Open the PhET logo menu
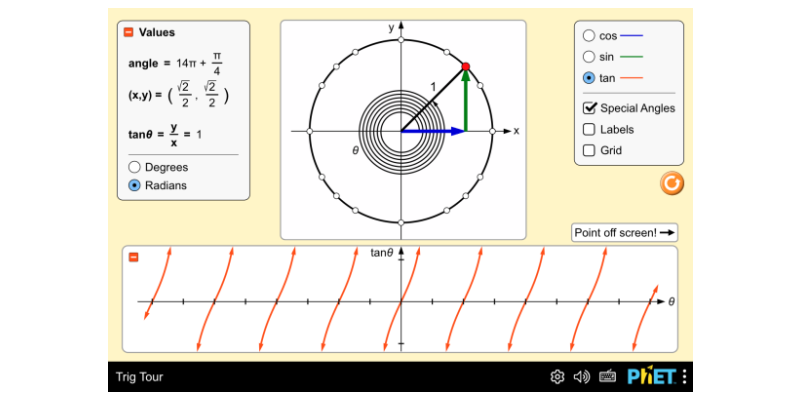This screenshot has width=800, height=400. tap(656, 377)
